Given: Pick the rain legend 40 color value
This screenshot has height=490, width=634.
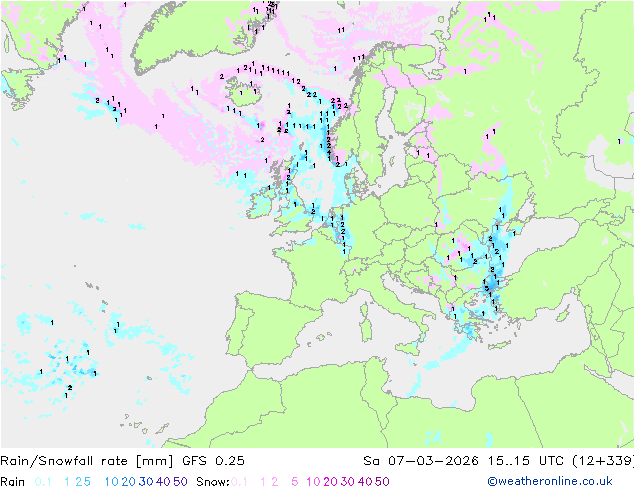Looking at the screenshot, I should tap(163, 482).
